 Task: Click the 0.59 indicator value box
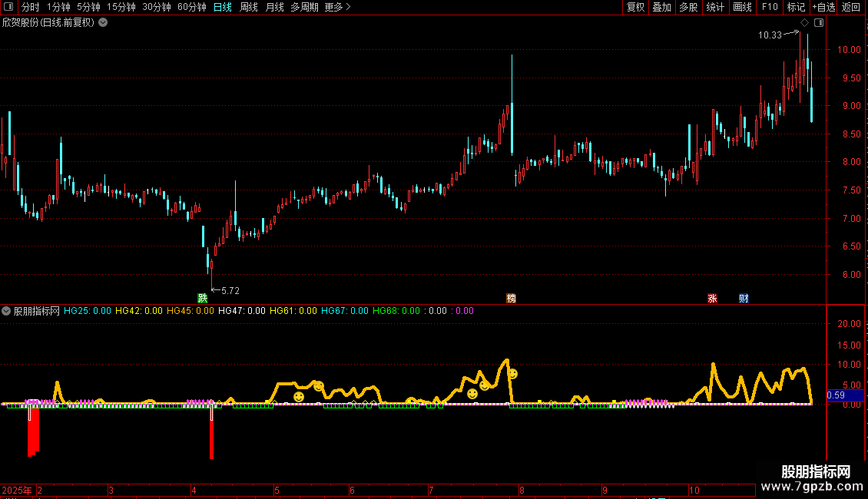[845, 395]
